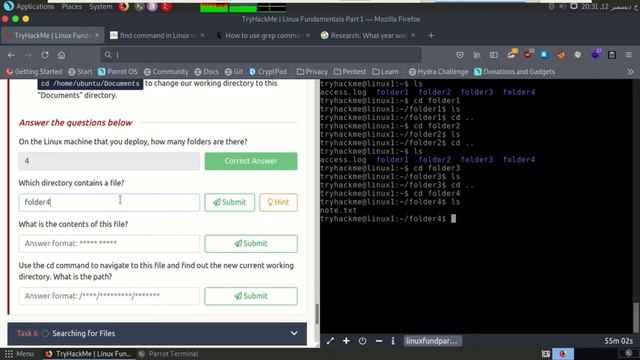The width and height of the screenshot is (640, 360).
Task: Open the Docs bookmark
Action: (x=207, y=72)
